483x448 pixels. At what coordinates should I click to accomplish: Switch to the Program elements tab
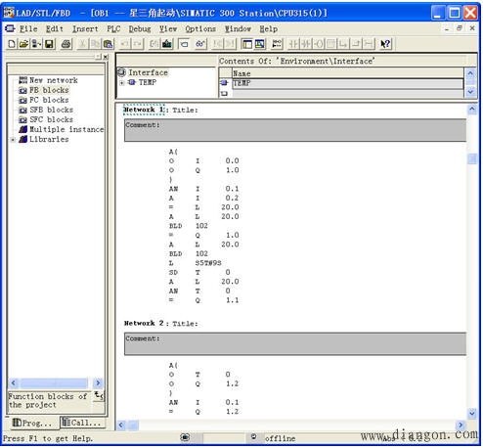pos(32,423)
